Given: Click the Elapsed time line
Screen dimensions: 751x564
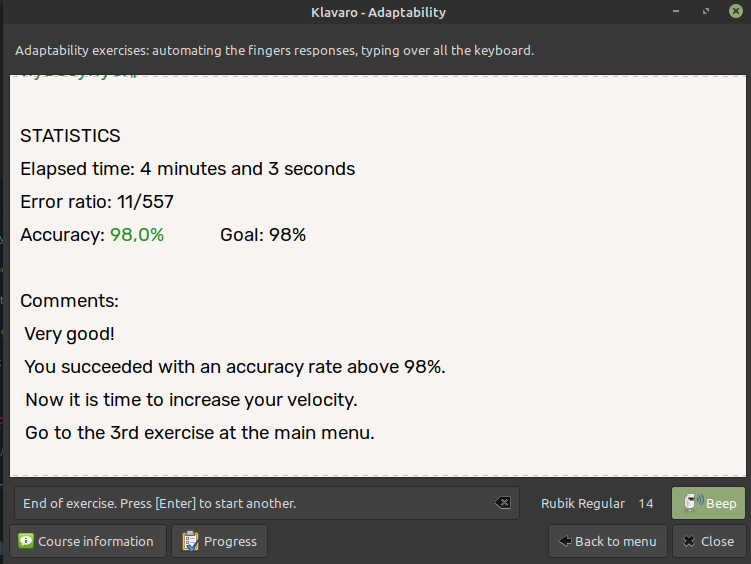Looking at the screenshot, I should coord(187,168).
